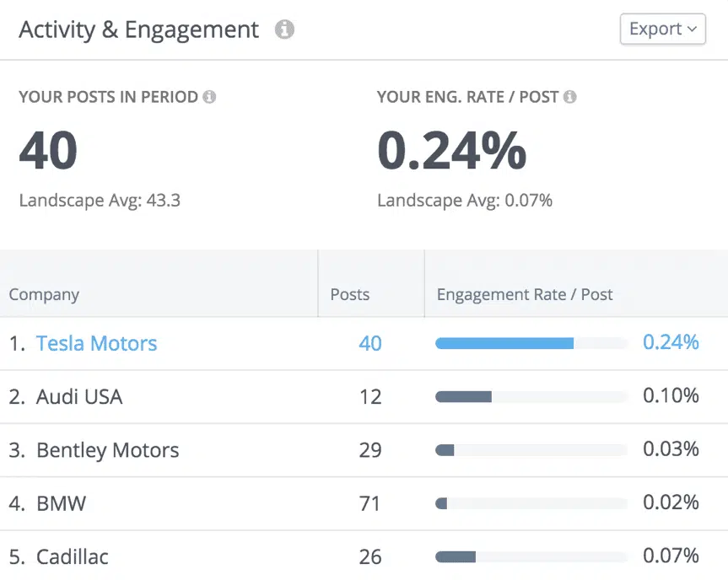
Task: Select the Cadillac row
Action: click(72, 557)
